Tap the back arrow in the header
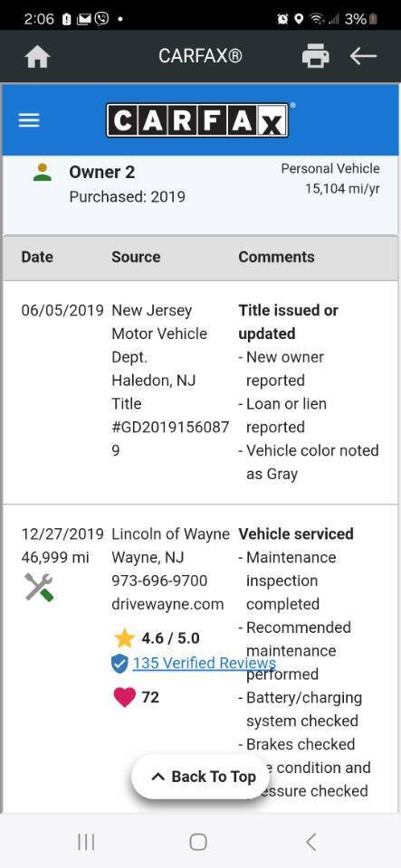The height and width of the screenshot is (868, 401). tap(363, 56)
